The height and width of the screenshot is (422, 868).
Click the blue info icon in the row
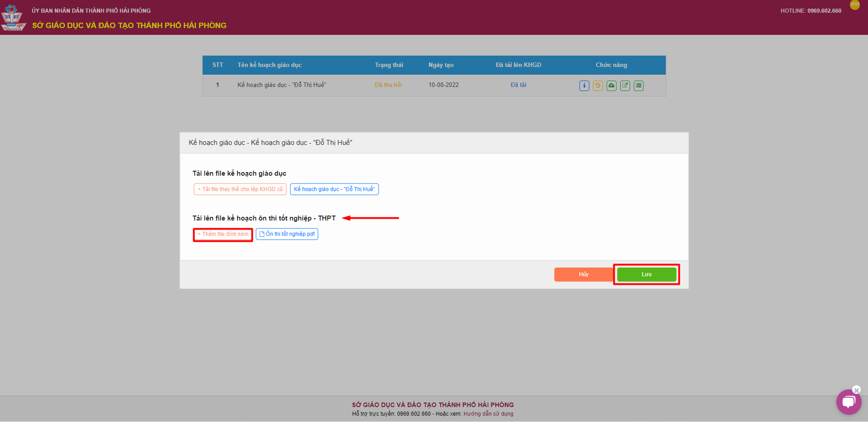coord(584,86)
